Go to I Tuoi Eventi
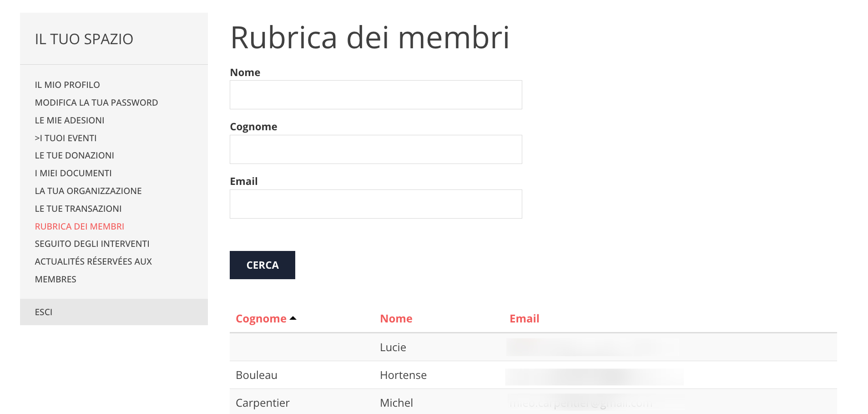This screenshot has height=414, width=868. click(66, 138)
